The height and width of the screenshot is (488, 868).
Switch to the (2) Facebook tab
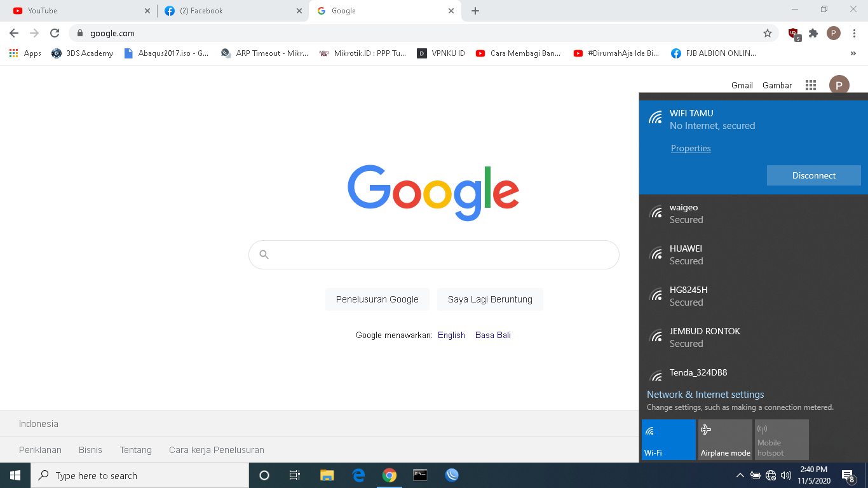click(x=233, y=11)
